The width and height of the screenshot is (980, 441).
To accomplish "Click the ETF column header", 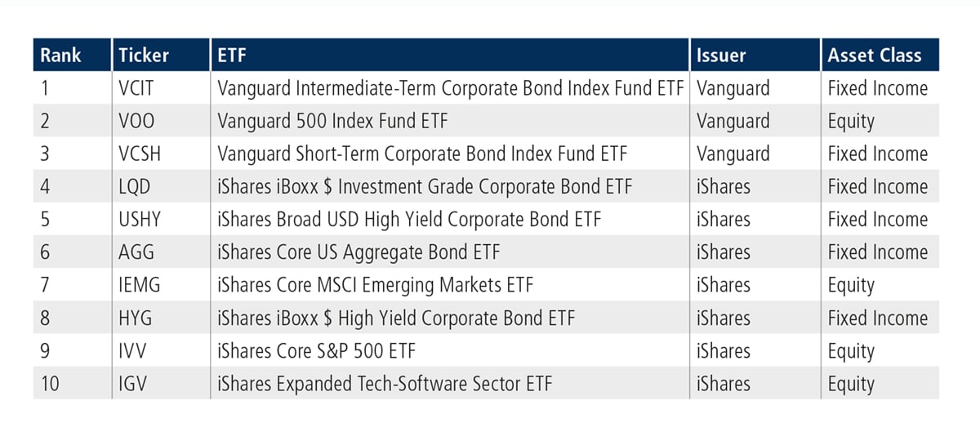I will click(x=232, y=56).
